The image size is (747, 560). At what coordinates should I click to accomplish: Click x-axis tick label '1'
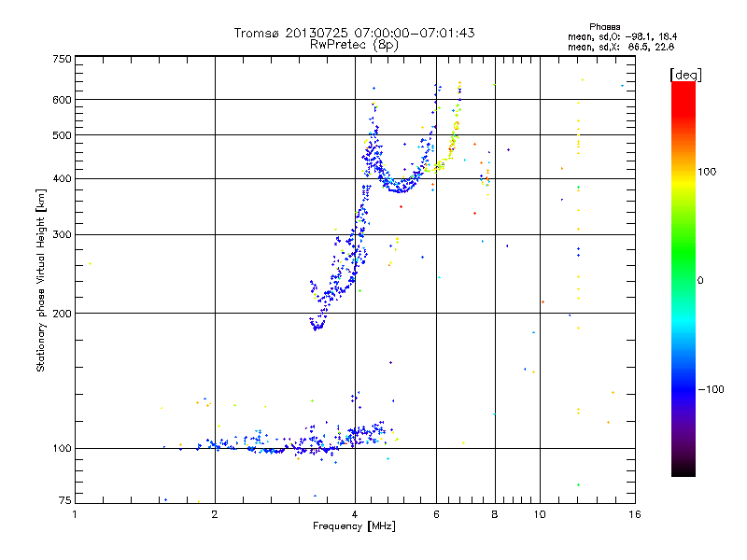pyautogui.click(x=75, y=514)
